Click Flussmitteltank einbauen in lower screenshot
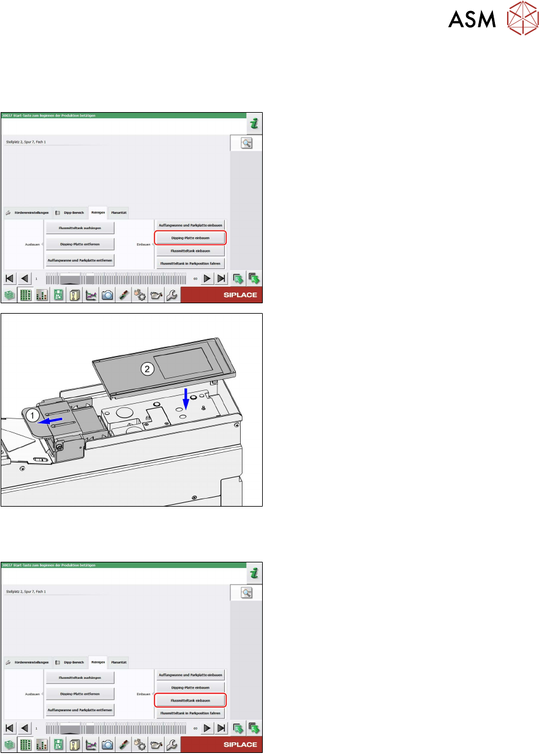Screen dimensions: 539x756 point(190,701)
